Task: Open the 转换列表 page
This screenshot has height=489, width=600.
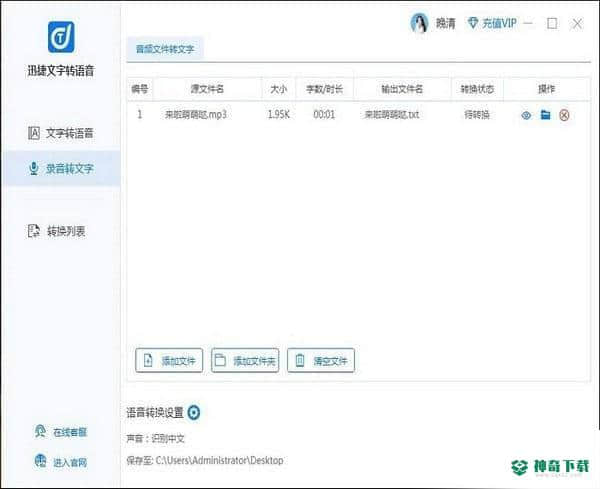Action: coord(57,231)
